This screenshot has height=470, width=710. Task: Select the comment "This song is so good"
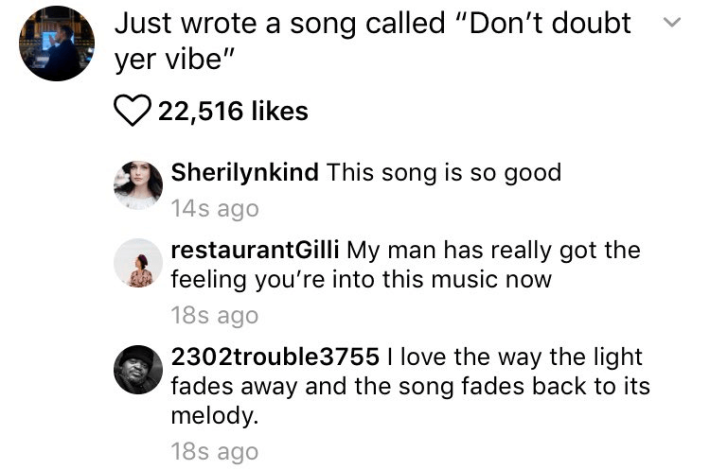tap(444, 172)
